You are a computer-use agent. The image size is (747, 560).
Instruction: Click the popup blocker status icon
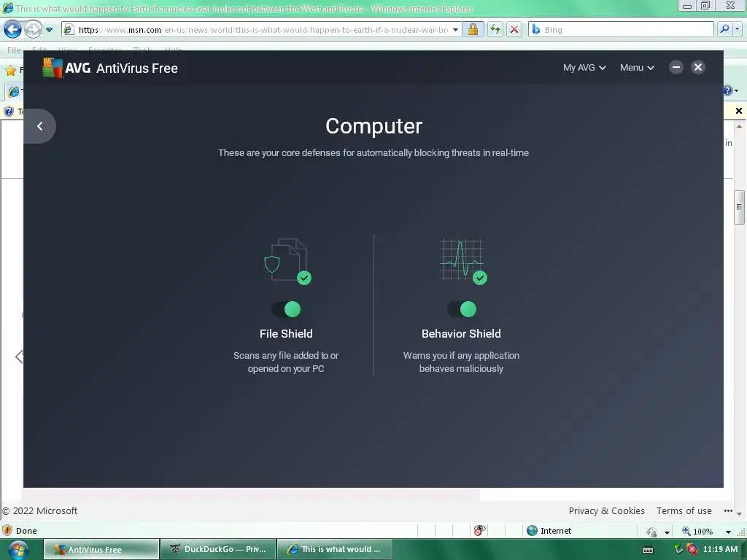[x=479, y=531]
